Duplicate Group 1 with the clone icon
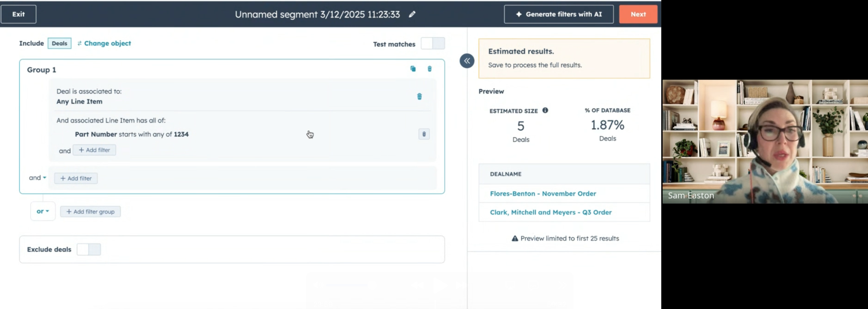The height and width of the screenshot is (309, 868). [413, 69]
